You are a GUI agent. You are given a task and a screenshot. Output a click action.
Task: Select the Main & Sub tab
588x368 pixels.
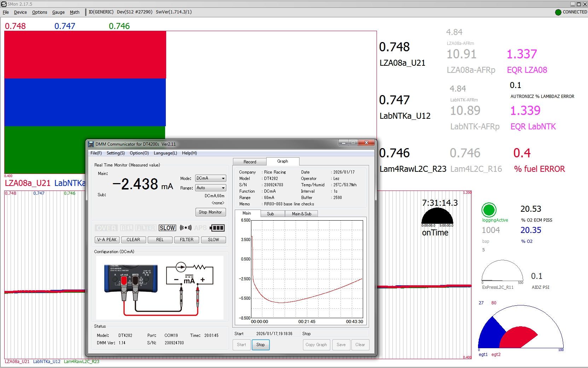(301, 214)
